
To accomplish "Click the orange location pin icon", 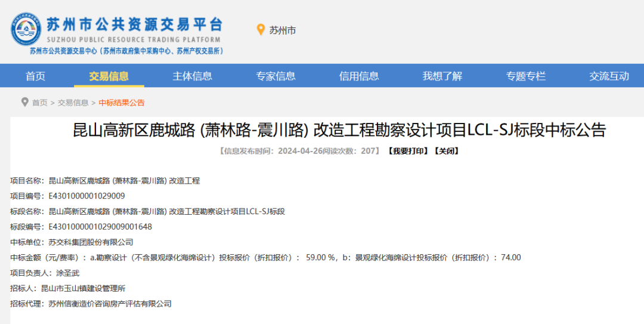I will 260,30.
